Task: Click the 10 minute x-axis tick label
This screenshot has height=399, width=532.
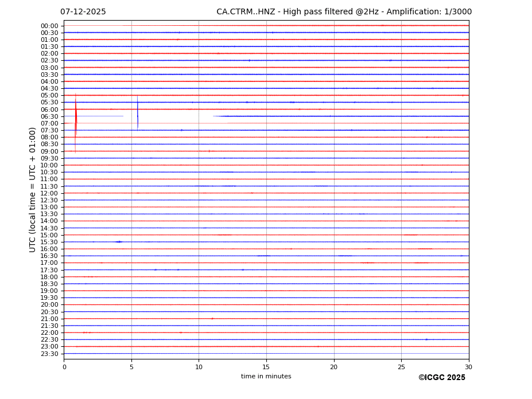Action: (x=199, y=367)
